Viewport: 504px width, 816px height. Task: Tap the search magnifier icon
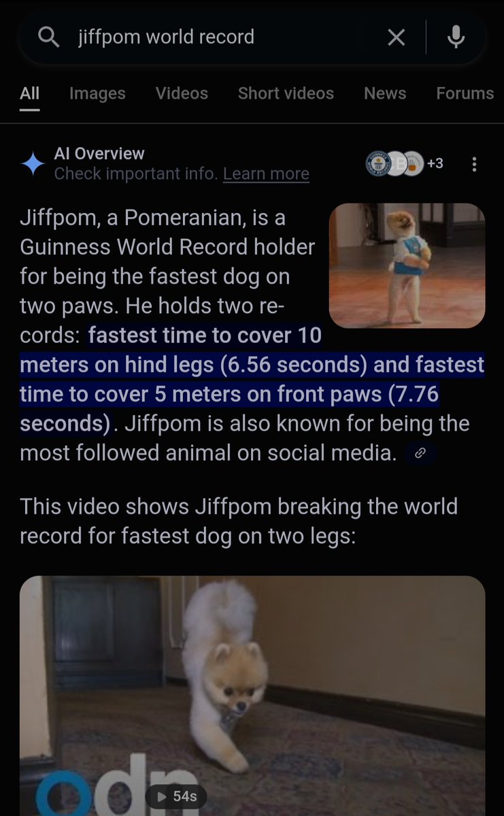[49, 37]
